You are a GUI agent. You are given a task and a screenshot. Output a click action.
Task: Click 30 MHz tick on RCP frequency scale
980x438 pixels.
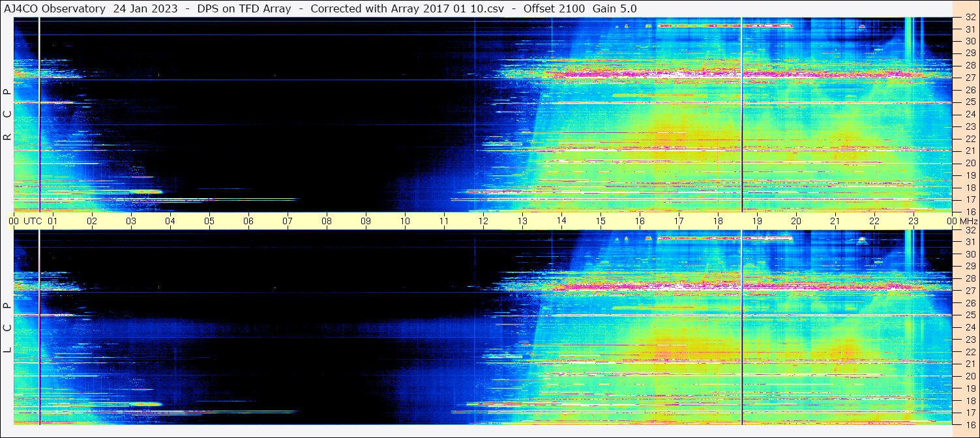point(970,41)
